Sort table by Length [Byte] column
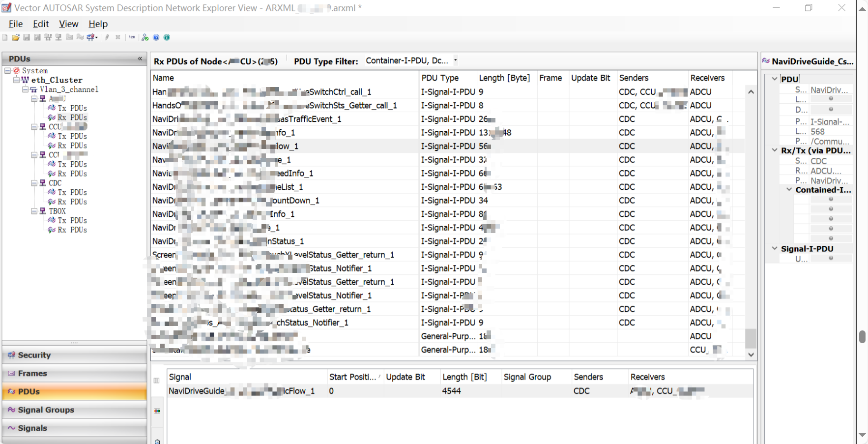868x444 pixels. (x=507, y=78)
